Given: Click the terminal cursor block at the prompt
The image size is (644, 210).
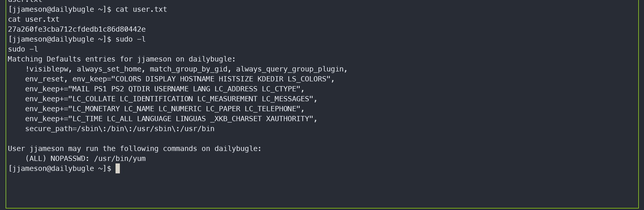Looking at the screenshot, I should point(118,168).
